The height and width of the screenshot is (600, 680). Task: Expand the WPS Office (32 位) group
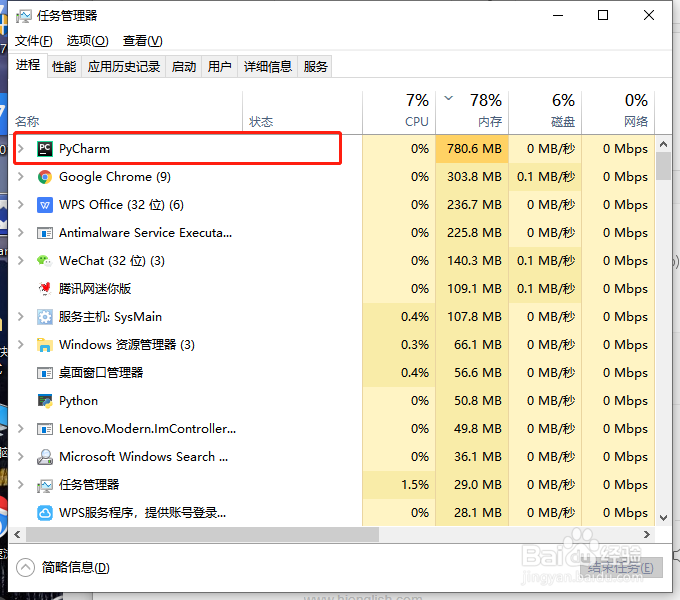pos(20,205)
